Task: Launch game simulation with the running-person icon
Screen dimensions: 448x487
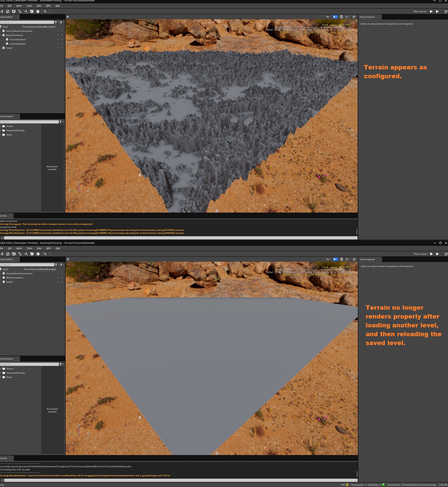Action: pyautogui.click(x=2, y=11)
